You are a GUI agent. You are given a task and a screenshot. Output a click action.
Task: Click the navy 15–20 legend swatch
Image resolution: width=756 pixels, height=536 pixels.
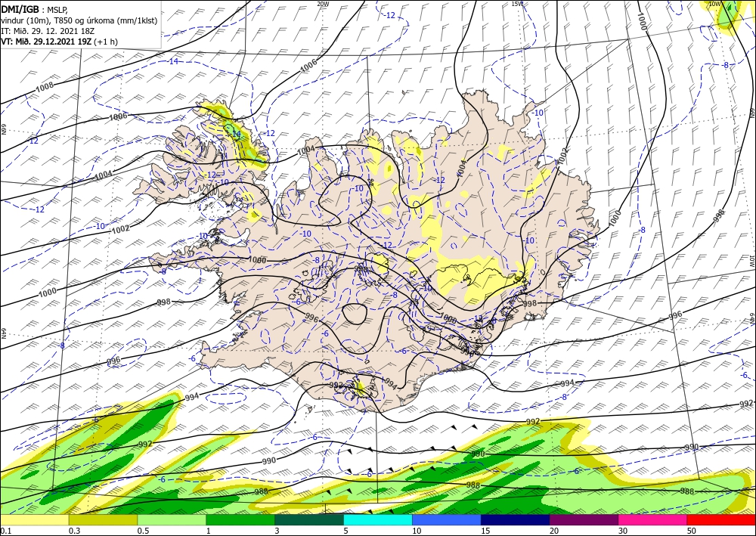516,520
